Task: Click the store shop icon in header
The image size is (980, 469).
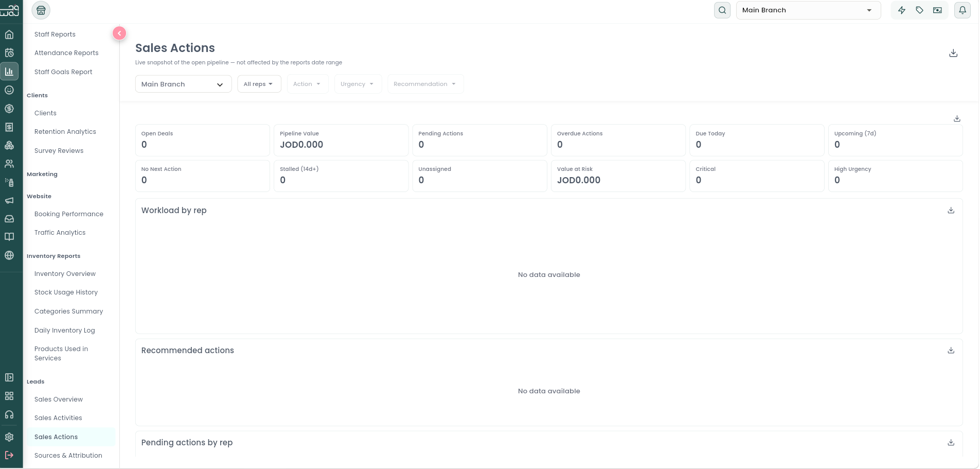Action: (41, 10)
